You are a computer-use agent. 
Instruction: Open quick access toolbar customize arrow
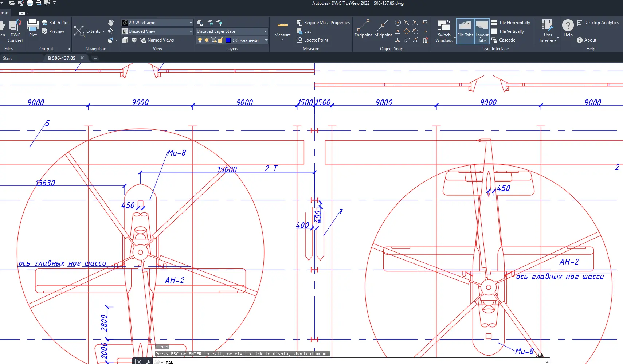(x=55, y=3)
